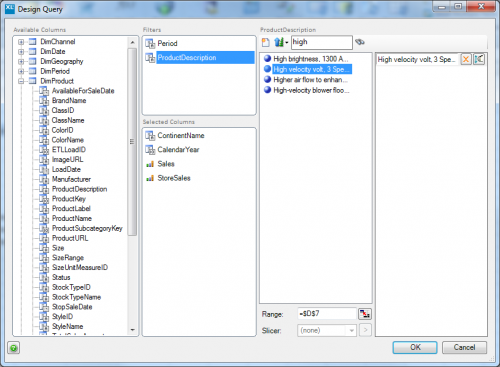500x367 pixels.
Task: Select ETLLoadID column
Action: coord(69,150)
